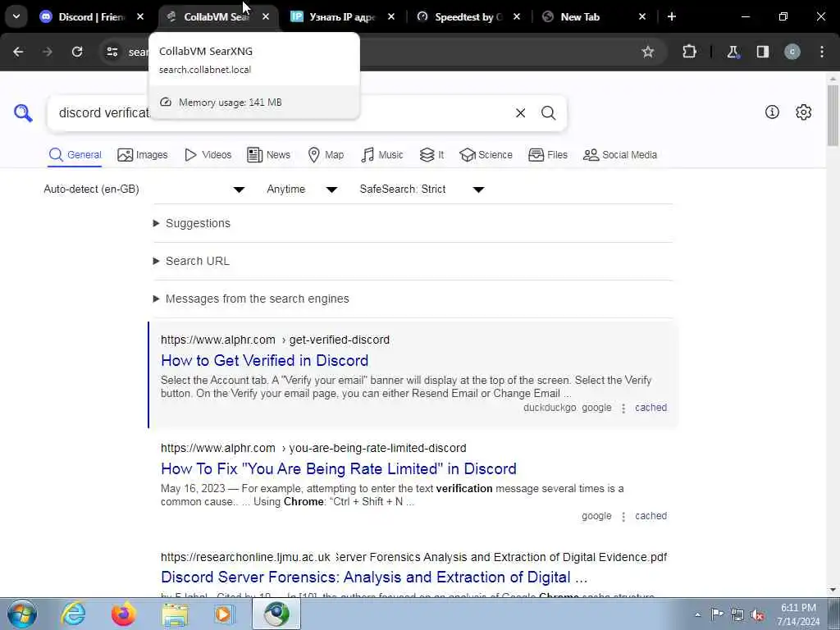The width and height of the screenshot is (840, 630).
Task: Open cached link for Get Verified result
Action: (651, 408)
